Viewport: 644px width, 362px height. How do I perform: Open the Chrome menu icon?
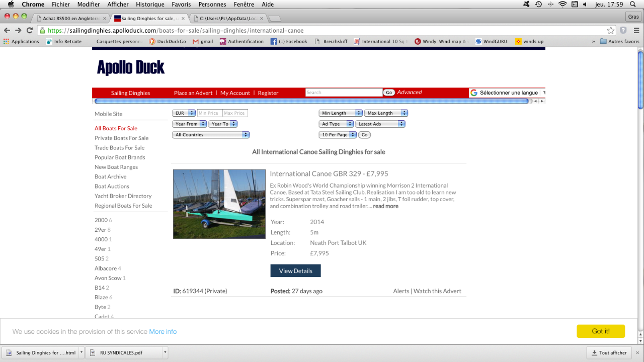[635, 30]
